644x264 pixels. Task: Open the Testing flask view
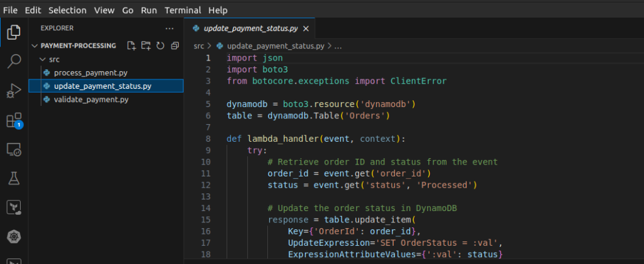(14, 178)
